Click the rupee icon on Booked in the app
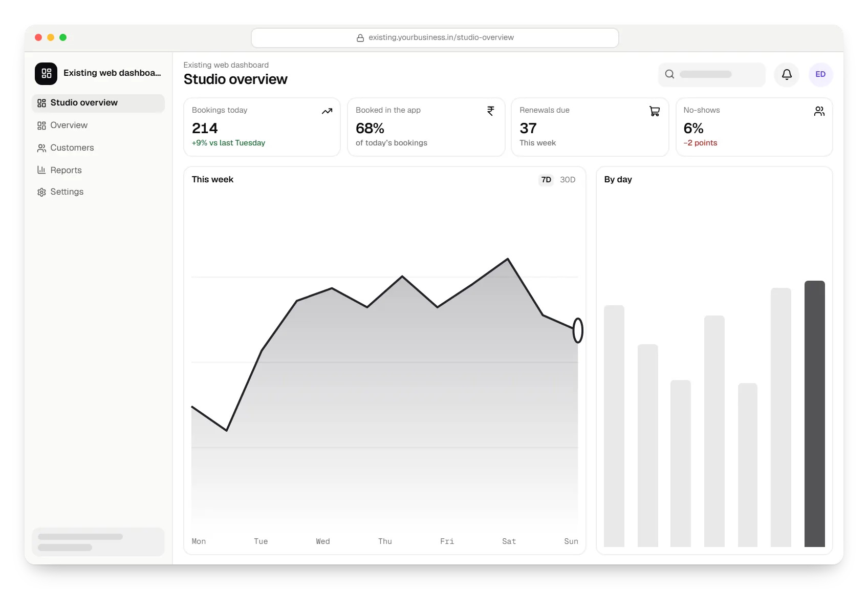This screenshot has height=589, width=868. (490, 111)
